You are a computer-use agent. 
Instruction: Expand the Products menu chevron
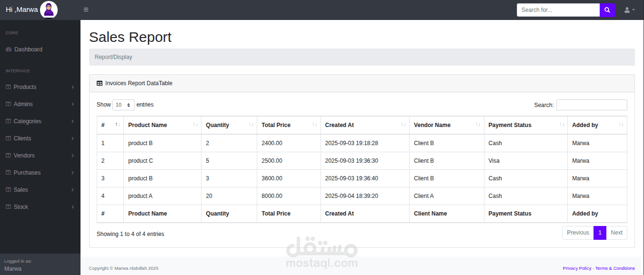[x=72, y=87]
